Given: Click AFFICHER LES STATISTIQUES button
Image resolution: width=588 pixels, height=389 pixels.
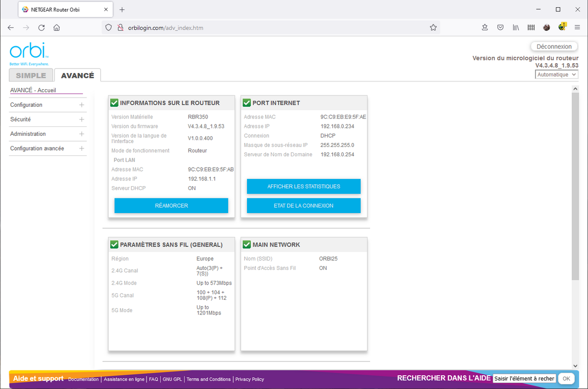Looking at the screenshot, I should tap(304, 187).
